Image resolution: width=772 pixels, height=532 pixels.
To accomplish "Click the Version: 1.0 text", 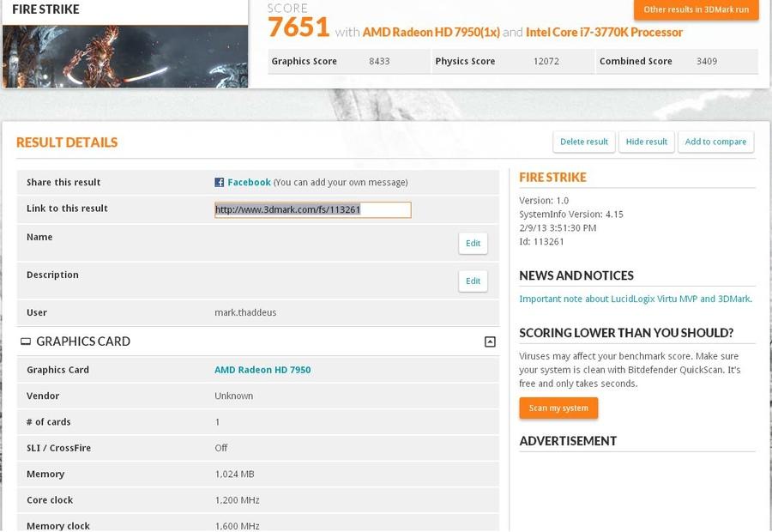I will 544,201.
